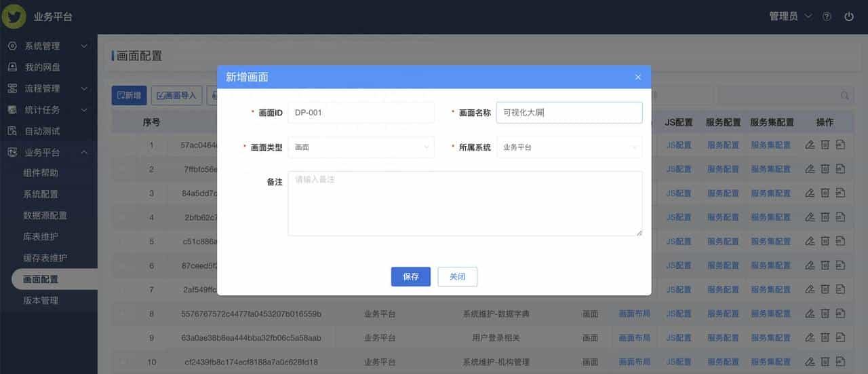The image size is (868, 374).
Task: Close the 新增画面 dialog with the X
Action: click(637, 77)
